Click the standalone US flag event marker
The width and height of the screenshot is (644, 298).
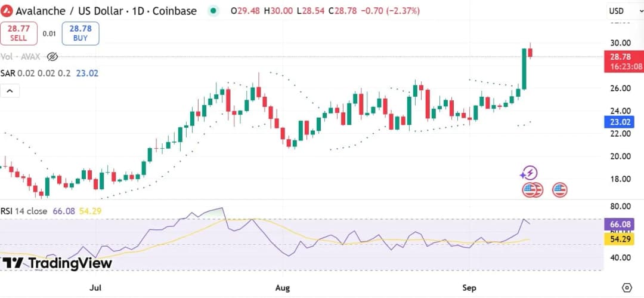tap(560, 190)
